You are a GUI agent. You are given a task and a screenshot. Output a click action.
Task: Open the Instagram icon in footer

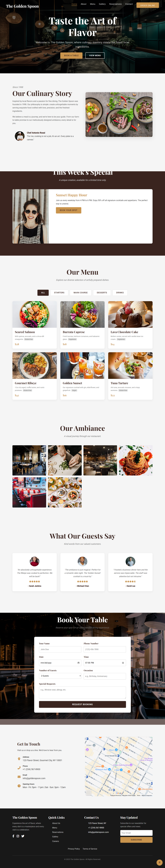point(18,836)
